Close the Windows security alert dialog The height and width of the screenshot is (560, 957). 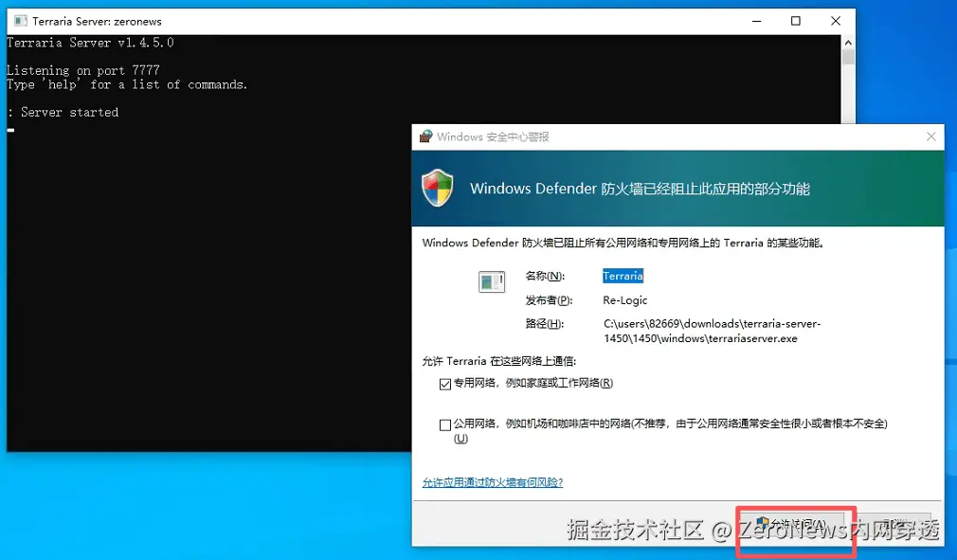(930, 136)
